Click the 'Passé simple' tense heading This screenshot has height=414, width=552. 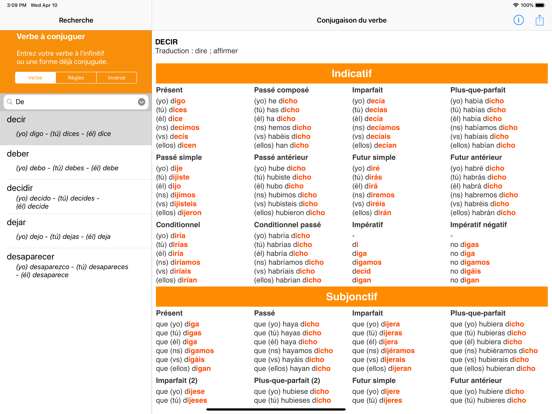click(179, 157)
